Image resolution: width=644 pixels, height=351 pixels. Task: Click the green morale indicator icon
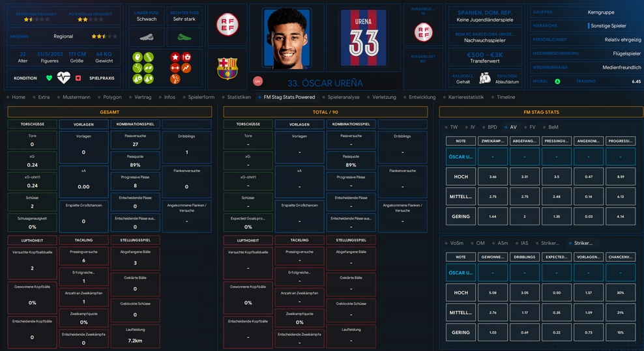pos(557,81)
